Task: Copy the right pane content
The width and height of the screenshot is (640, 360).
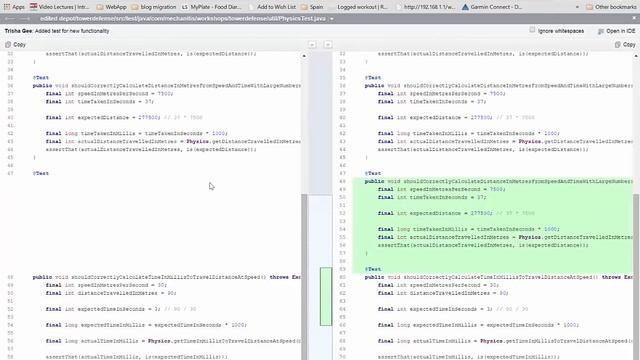Action: pos(625,44)
